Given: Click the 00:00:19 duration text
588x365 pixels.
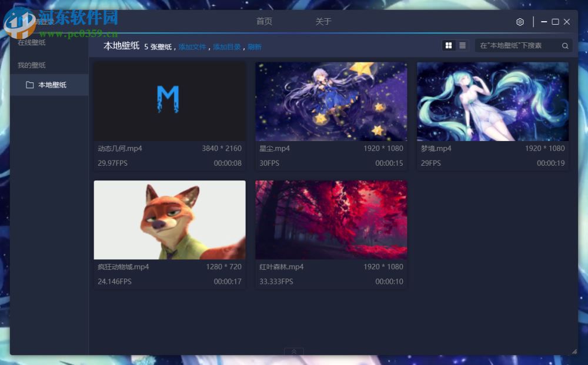Looking at the screenshot, I should click(550, 163).
